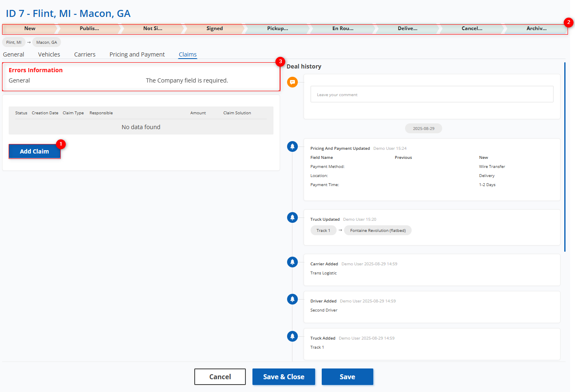Click bell icon next to Truck Added
Screen dimensions: 575x392
(292, 336)
